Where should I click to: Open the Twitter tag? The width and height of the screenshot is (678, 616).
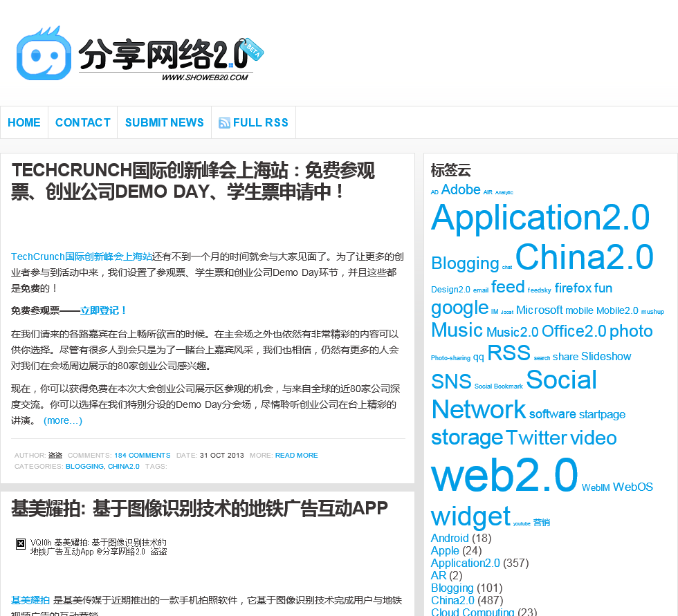537,438
